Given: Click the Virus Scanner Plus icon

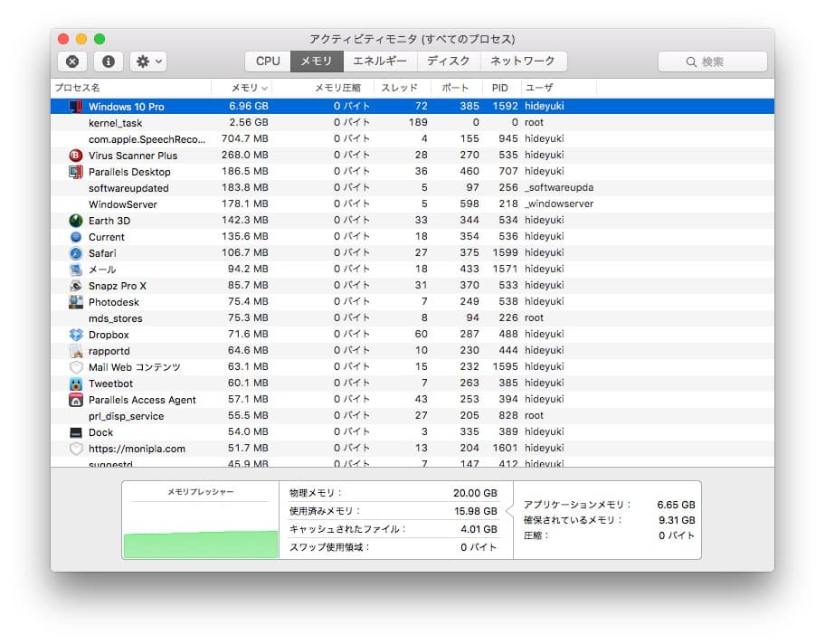Looking at the screenshot, I should (x=76, y=156).
